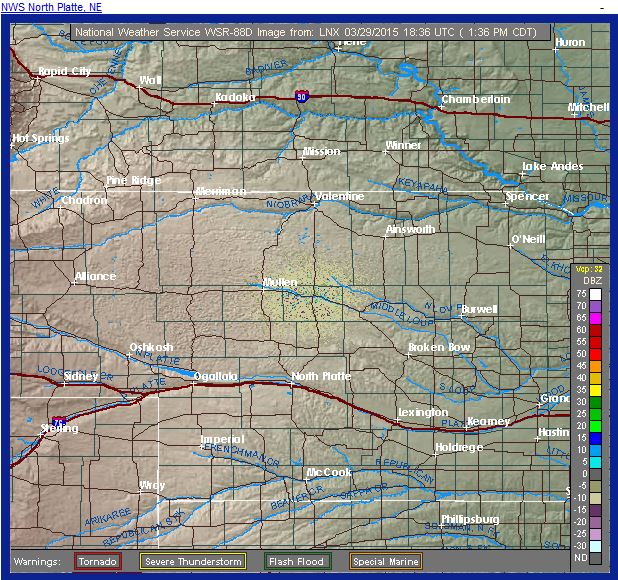Click the Huron city label

570,42
